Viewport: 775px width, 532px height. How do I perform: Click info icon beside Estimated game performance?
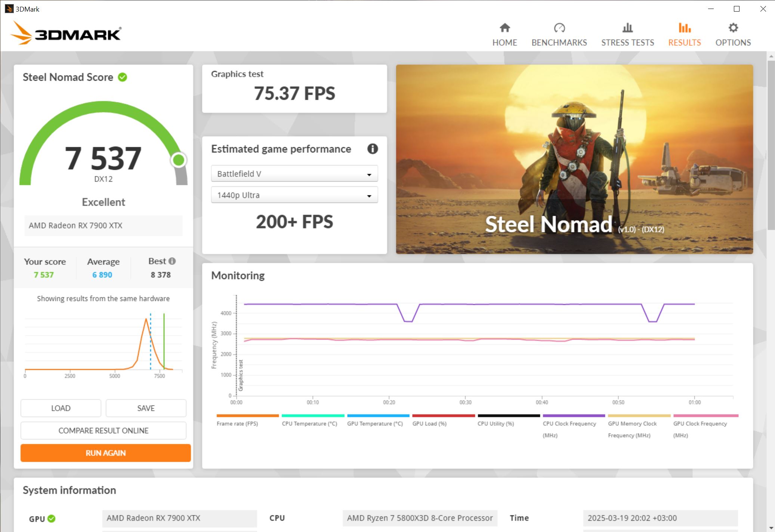tap(372, 149)
